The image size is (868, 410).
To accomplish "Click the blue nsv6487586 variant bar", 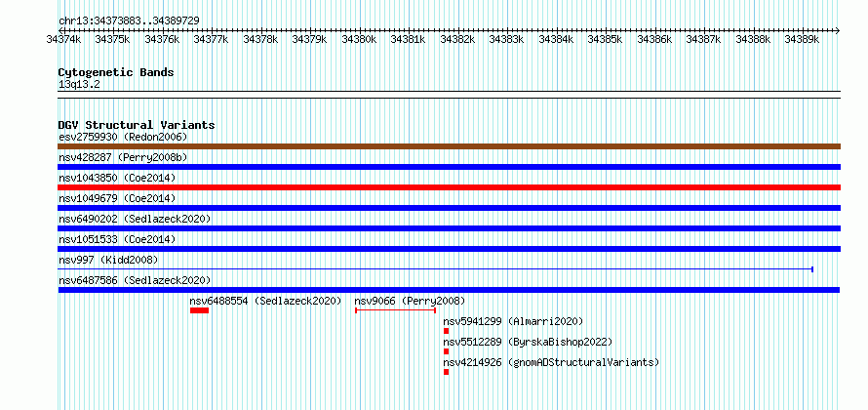I will [x=449, y=290].
